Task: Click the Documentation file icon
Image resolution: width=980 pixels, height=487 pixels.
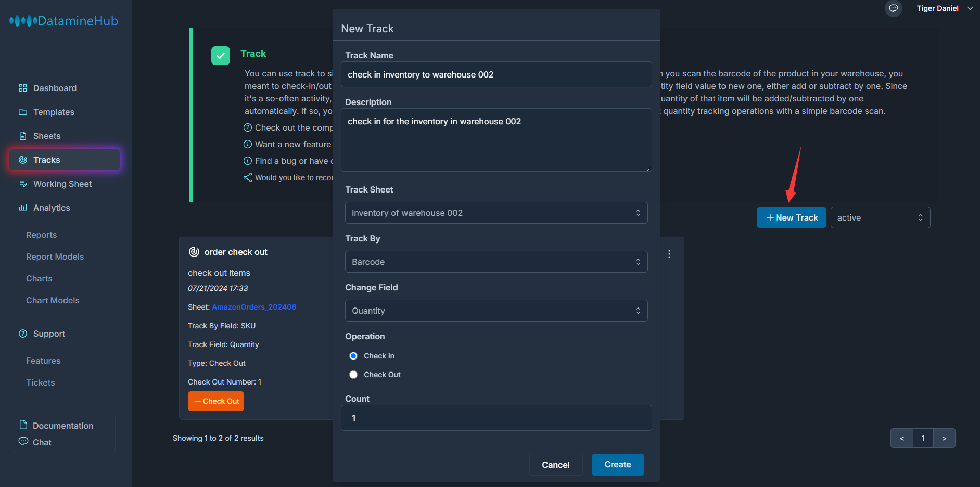Action: coord(23,425)
